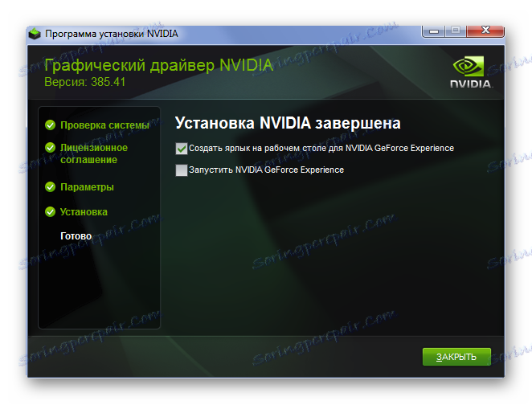532x405 pixels.
Task: Select the Установка step
Action: [84, 212]
